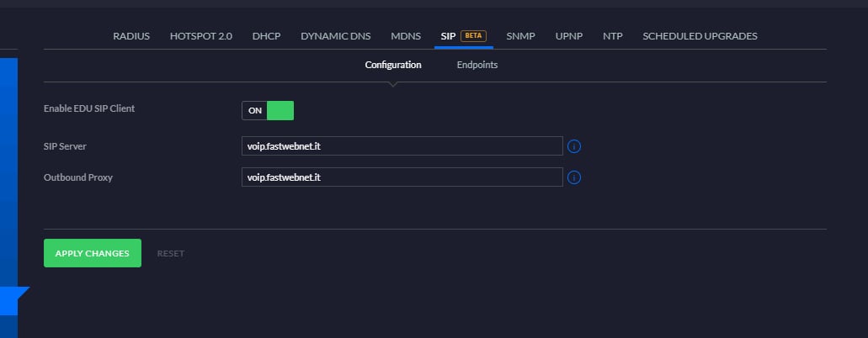Click inside the Outbound Proxy text field

click(402, 177)
